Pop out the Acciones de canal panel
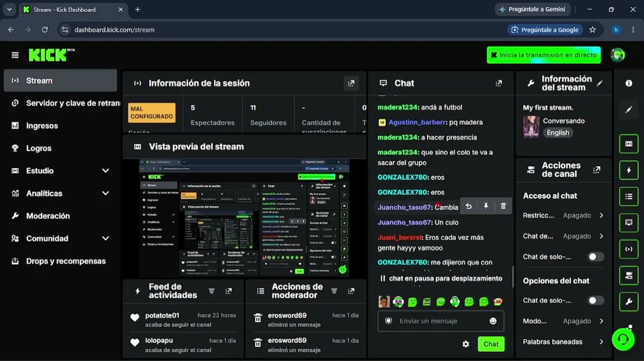644x361 pixels. [596, 170]
